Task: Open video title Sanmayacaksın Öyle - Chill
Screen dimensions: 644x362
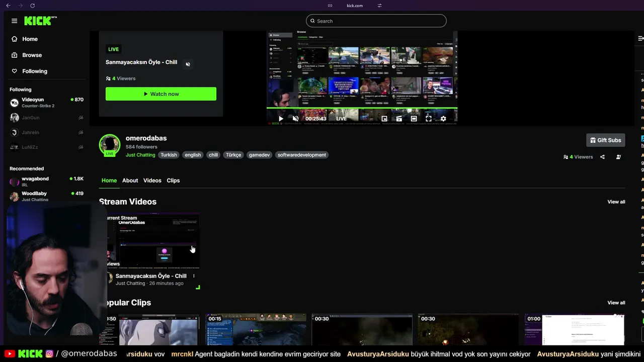Action: 151,276
